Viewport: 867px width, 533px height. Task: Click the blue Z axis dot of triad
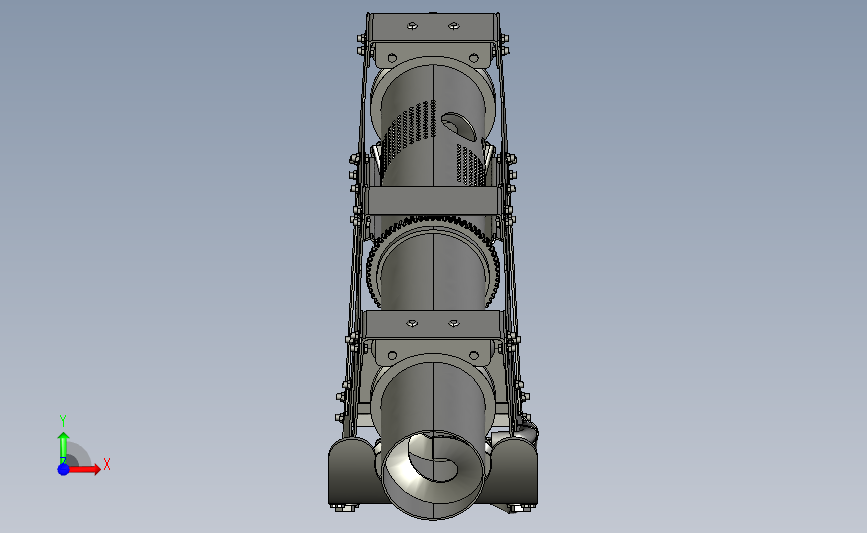click(63, 469)
